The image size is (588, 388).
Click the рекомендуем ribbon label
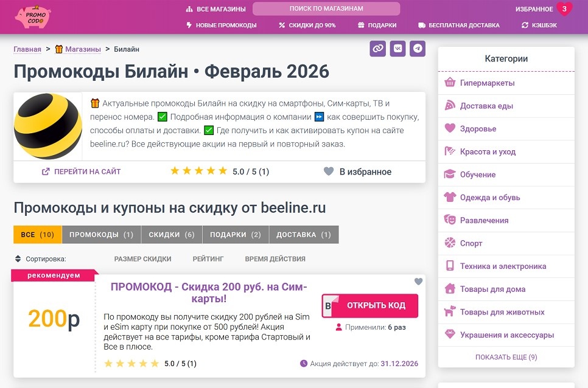coord(54,275)
